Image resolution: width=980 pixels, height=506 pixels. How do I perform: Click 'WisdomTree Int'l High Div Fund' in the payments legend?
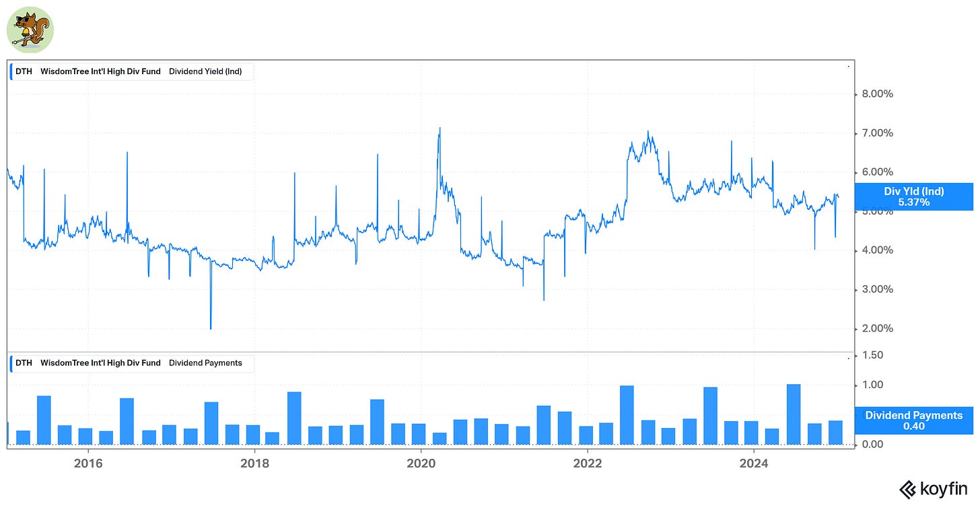point(100,363)
